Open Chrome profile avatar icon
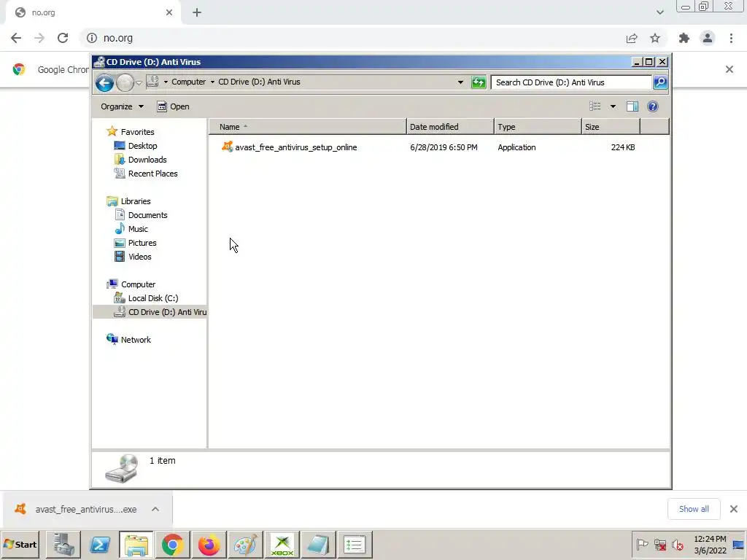This screenshot has width=747, height=560. point(708,38)
